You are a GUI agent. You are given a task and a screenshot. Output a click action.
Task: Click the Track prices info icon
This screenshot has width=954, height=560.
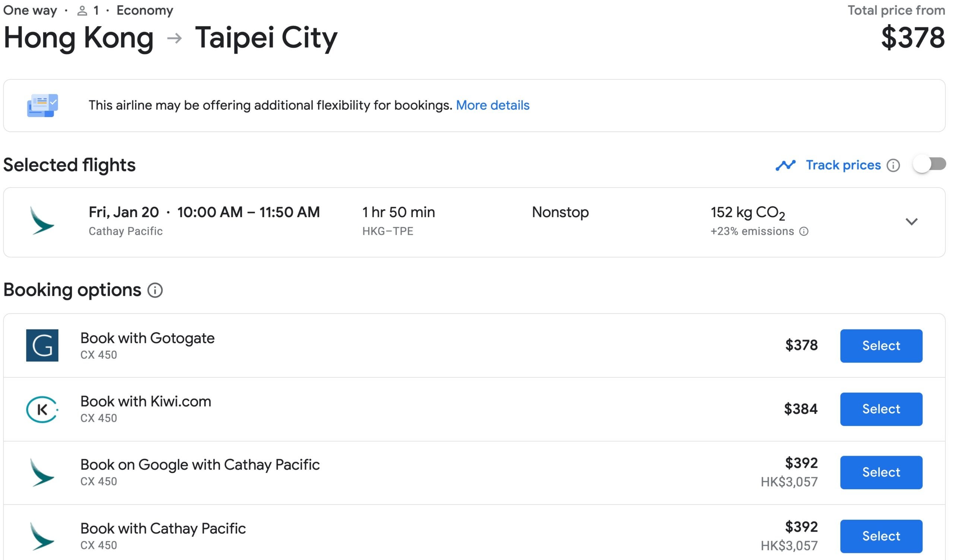click(x=893, y=165)
